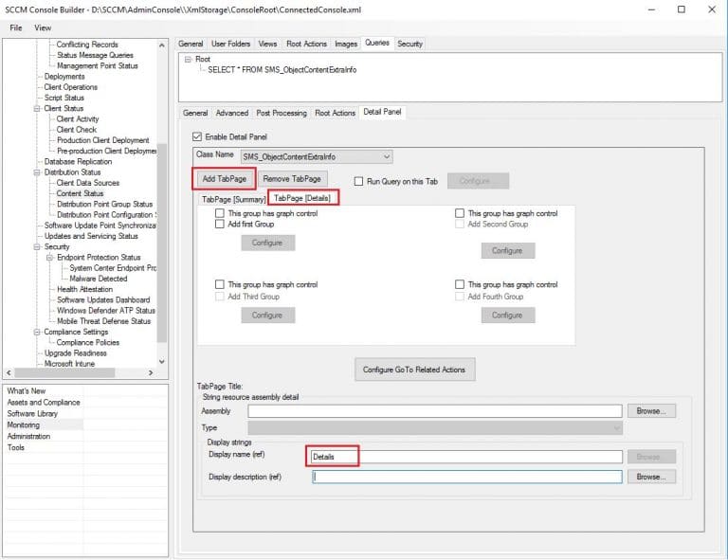Screen dimensions: 728x560
Task: Switch to TabPage [Summary] tab
Action: (x=231, y=199)
